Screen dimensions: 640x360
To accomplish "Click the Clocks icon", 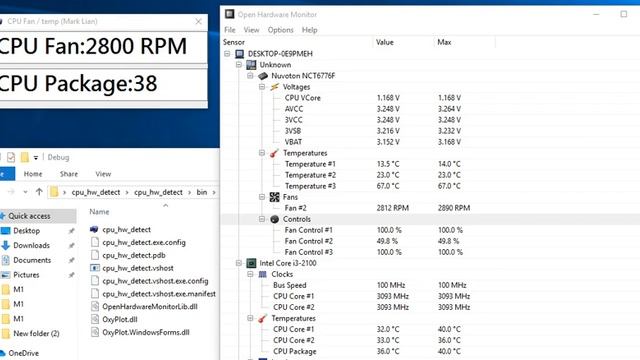I will pyautogui.click(x=263, y=274).
